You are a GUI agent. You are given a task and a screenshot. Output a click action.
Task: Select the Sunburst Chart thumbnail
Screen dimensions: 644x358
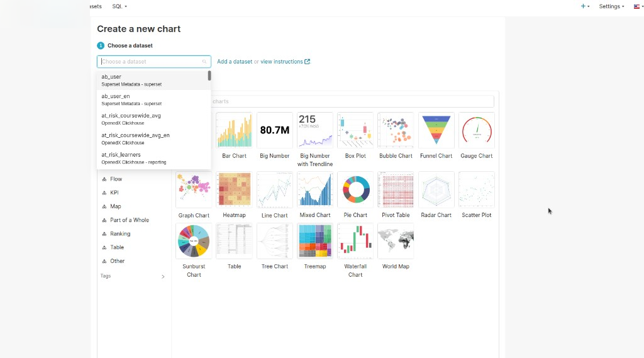click(194, 241)
